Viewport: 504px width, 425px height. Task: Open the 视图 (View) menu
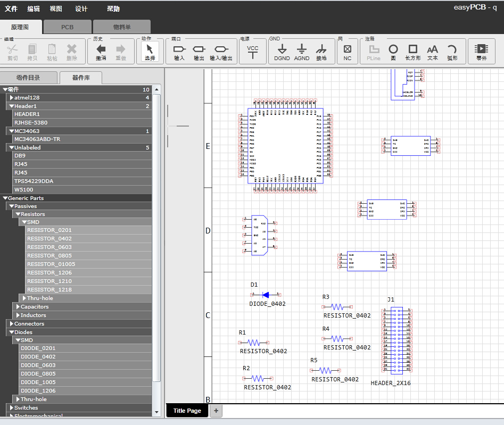[x=56, y=9]
